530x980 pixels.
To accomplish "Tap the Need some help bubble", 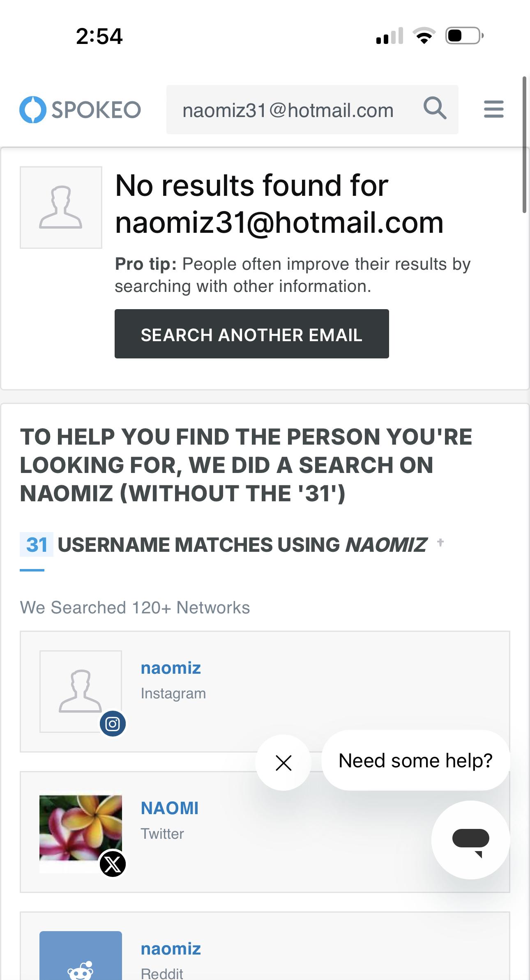I will point(415,761).
